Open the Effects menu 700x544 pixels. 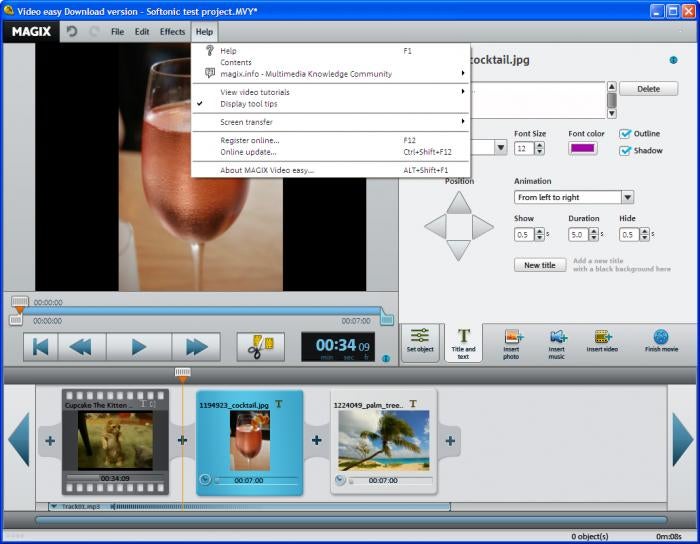point(172,32)
